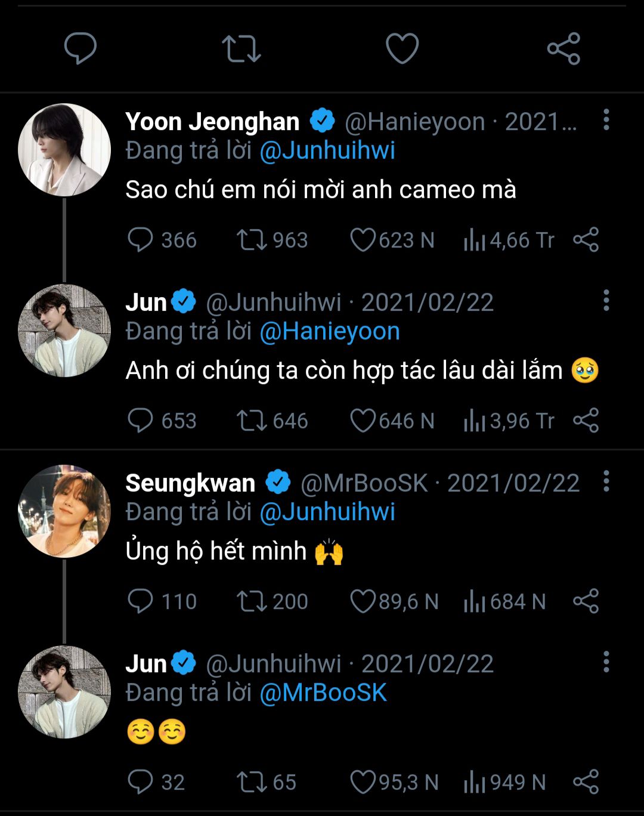Retweet Seungkwan's tweet with 200 retweets

(251, 601)
